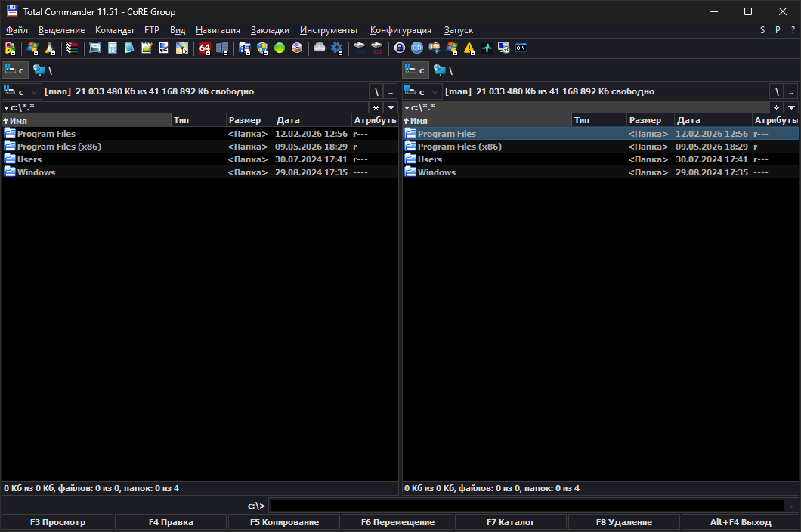Open the Linux penguin toolbar icon
Viewport: 801px width, 532px height.
point(50,48)
